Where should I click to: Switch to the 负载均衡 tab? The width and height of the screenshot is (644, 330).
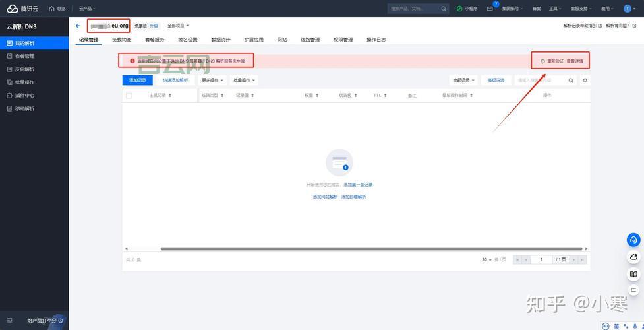(x=121, y=40)
